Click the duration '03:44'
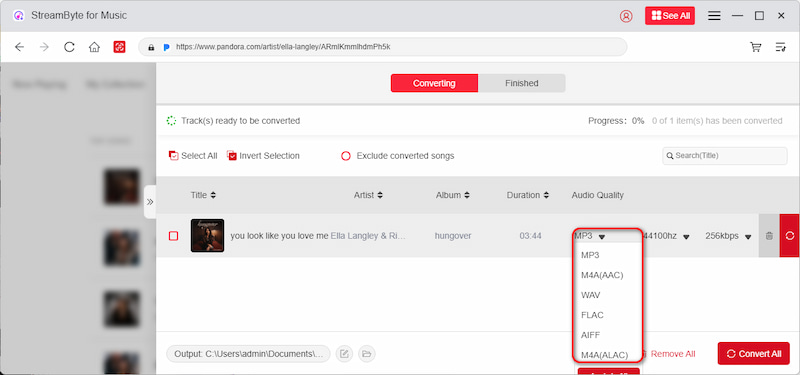Viewport: 800px width, 375px height. pyautogui.click(x=530, y=236)
